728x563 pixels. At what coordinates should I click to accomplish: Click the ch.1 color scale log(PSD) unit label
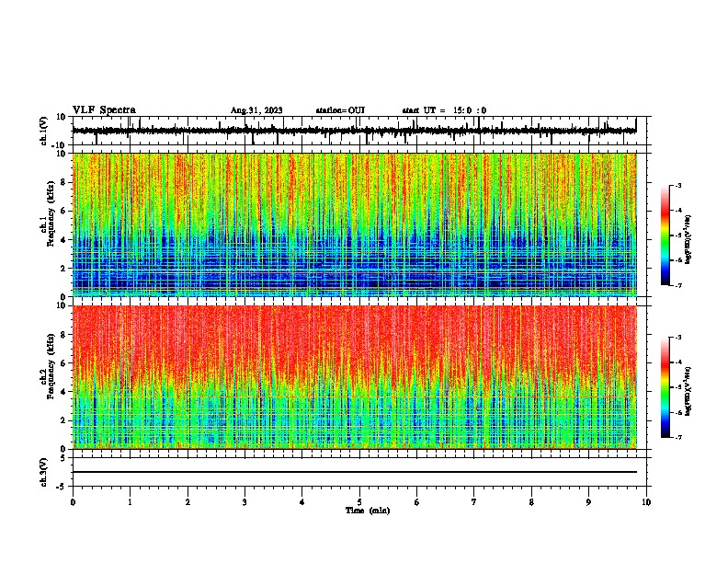(x=688, y=239)
